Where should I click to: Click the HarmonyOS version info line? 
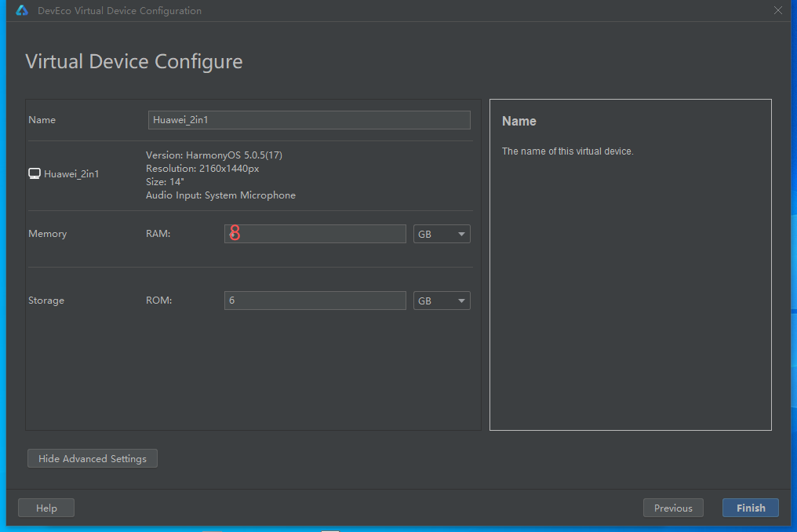coord(214,155)
